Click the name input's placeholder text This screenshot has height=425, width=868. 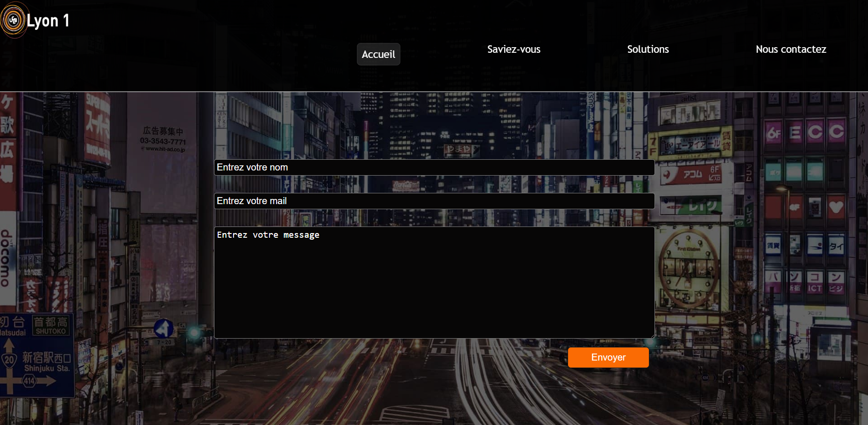coord(252,167)
